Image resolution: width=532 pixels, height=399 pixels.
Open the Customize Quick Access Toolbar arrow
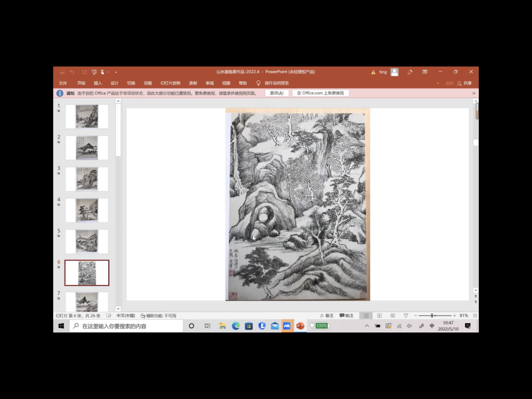[116, 72]
